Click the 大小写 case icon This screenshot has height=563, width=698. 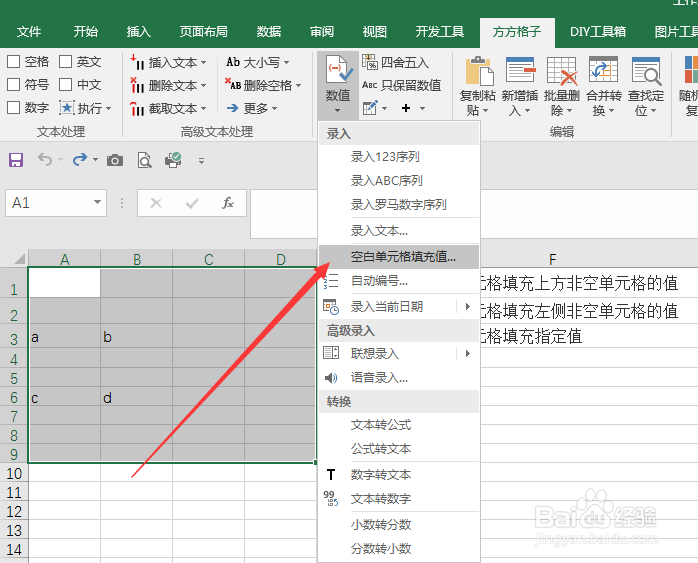click(x=233, y=62)
